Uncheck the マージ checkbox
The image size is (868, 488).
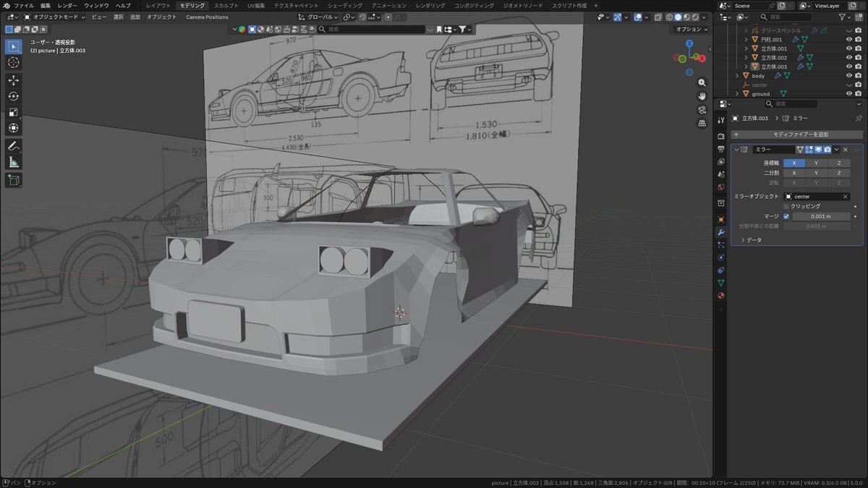coord(786,216)
